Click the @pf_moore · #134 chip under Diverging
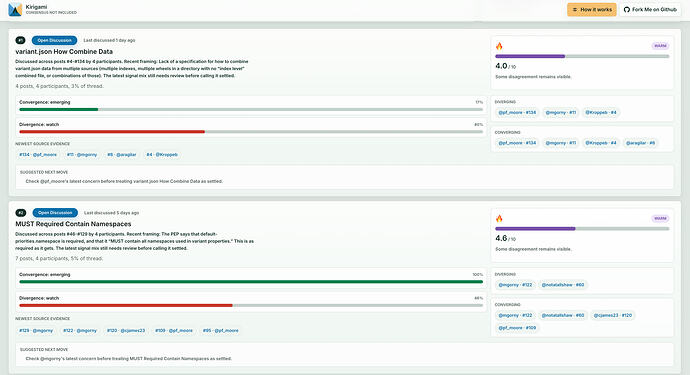 pos(517,113)
